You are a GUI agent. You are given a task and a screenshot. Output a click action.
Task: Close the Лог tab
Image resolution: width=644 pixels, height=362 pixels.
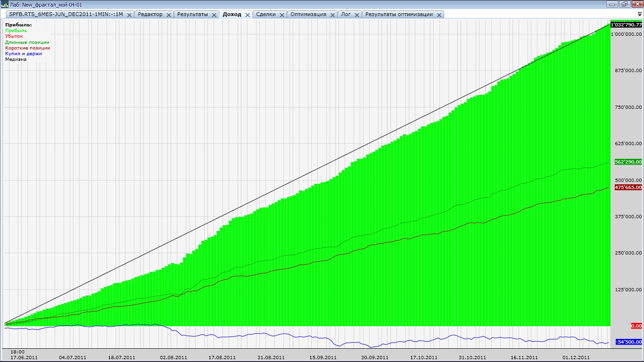357,15
